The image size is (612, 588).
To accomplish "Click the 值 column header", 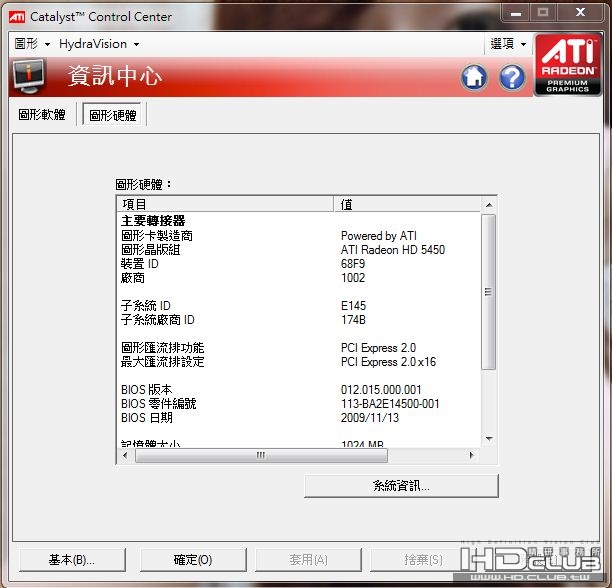I will click(407, 204).
